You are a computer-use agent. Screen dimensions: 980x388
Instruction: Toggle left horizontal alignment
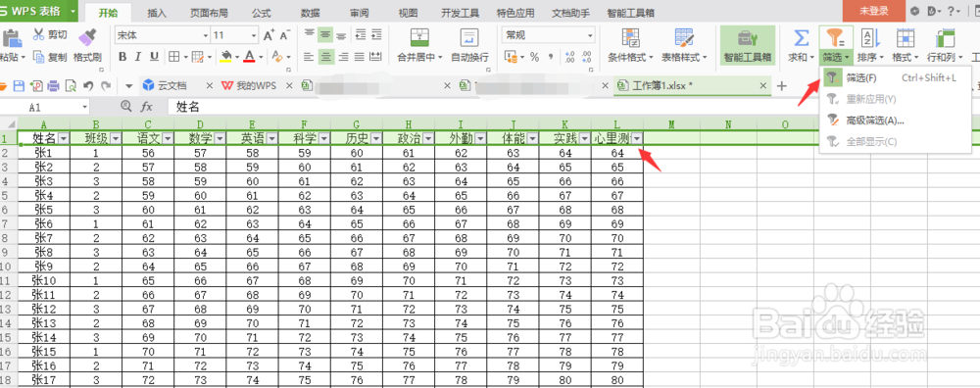tap(309, 57)
